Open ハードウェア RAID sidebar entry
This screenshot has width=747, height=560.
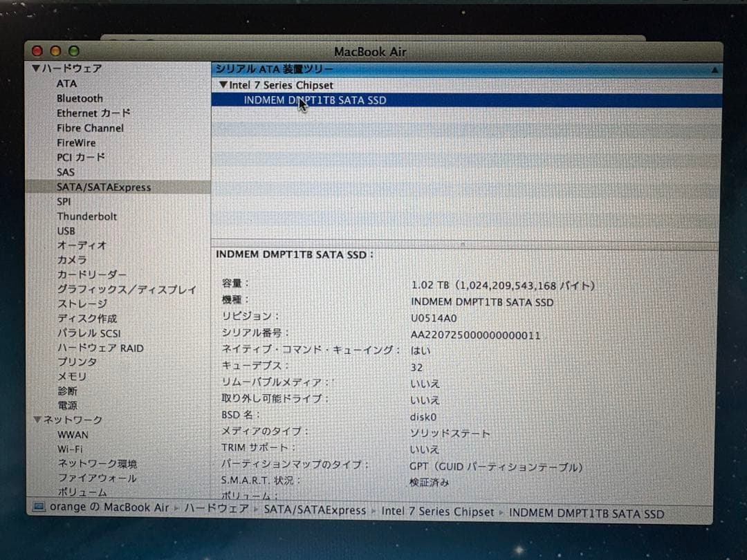100,348
